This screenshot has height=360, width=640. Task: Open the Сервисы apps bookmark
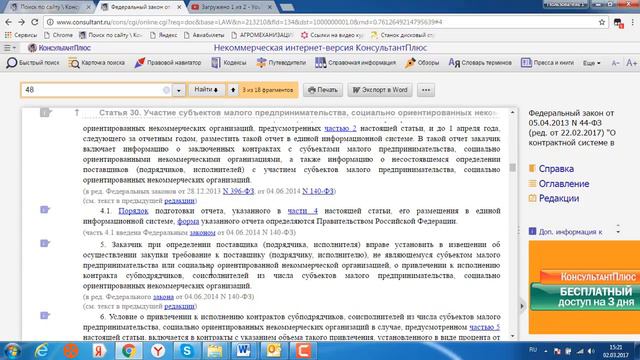[x=21, y=35]
